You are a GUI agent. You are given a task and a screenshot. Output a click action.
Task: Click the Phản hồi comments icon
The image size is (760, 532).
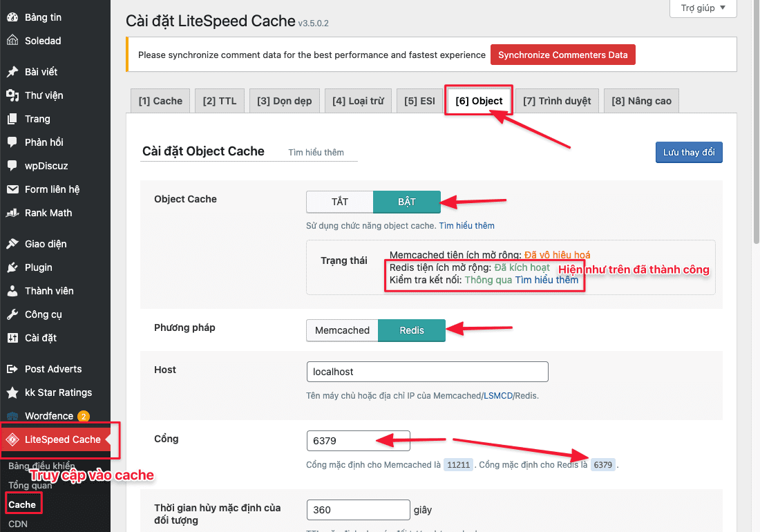[x=12, y=142]
